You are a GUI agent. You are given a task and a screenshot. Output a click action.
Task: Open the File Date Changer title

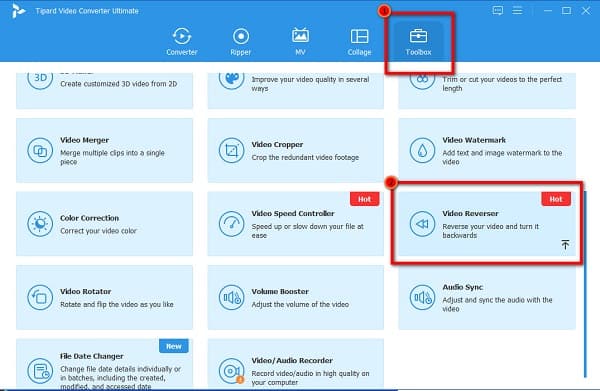coord(92,356)
